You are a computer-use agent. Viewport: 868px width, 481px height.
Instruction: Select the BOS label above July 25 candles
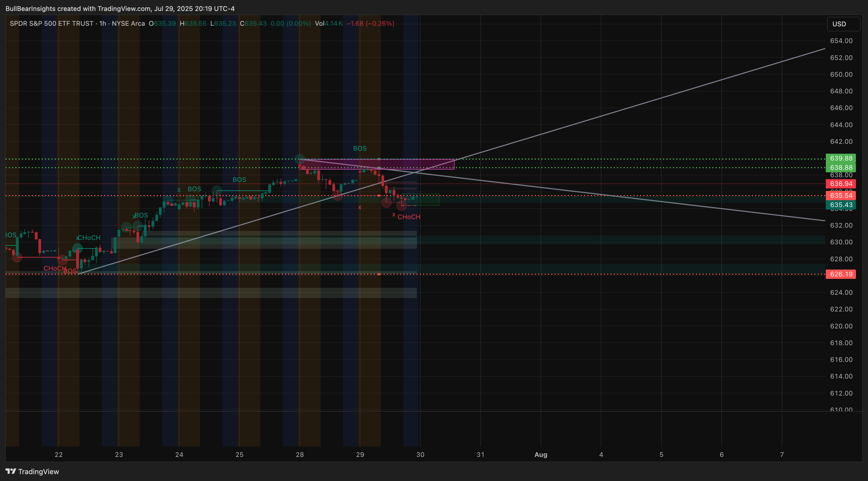click(239, 180)
